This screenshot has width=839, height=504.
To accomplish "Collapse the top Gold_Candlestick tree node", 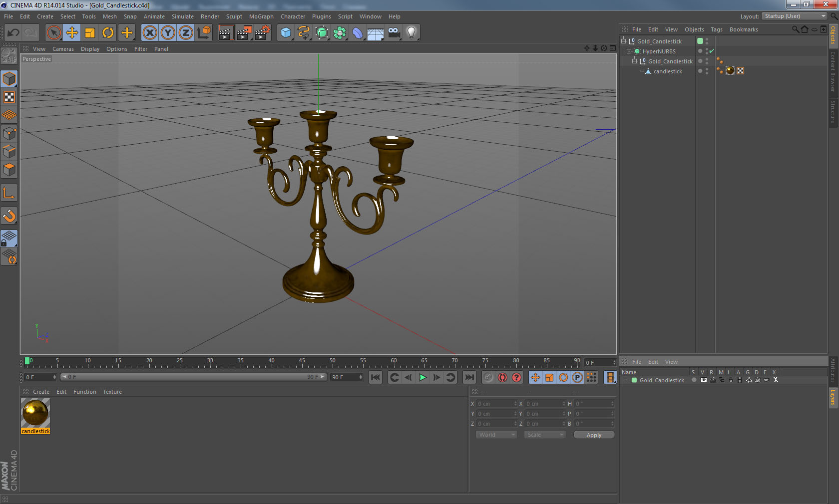I will (x=624, y=41).
